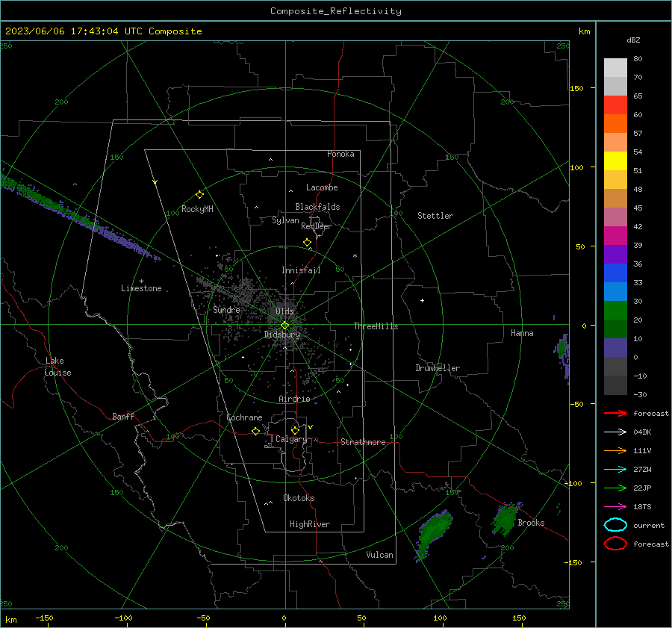
Task: Pick the green swatch between 30 and 20 dBZ
Action: (x=615, y=311)
